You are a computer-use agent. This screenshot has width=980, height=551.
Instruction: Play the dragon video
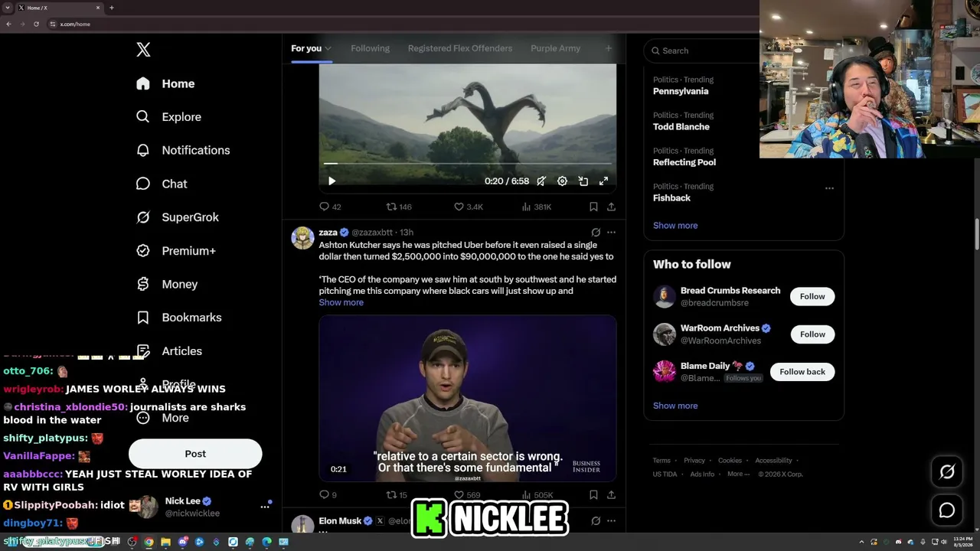332,181
